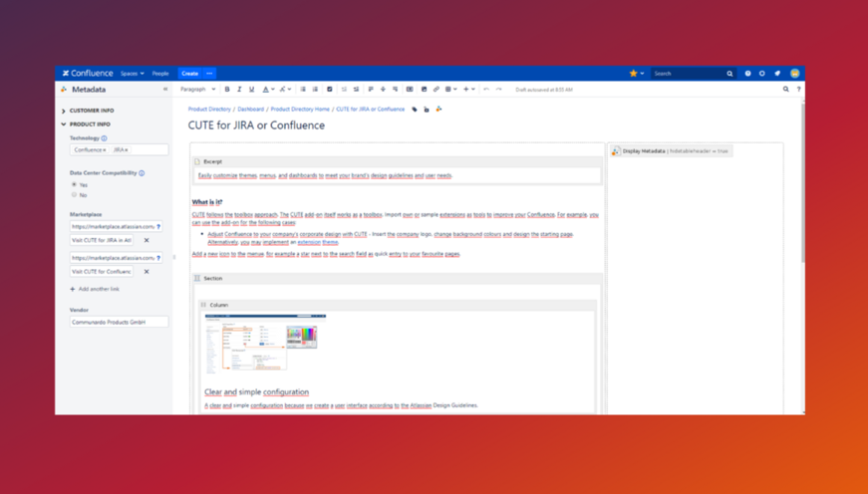Collapse the Metadata sidebar panel

(165, 89)
